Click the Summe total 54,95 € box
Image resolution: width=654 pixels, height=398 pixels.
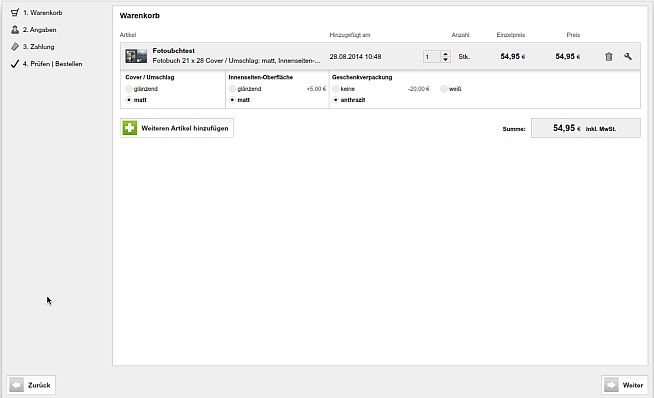(586, 128)
